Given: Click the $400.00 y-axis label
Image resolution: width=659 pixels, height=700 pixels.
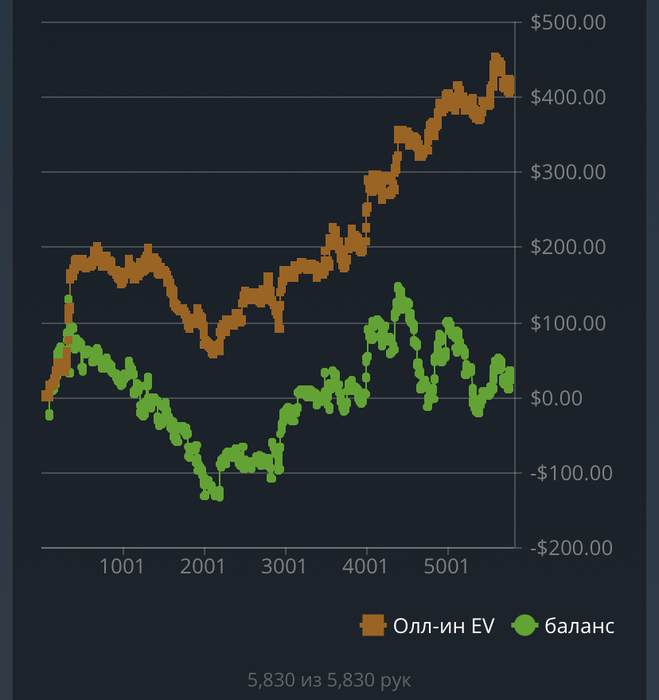Looking at the screenshot, I should click(569, 97).
